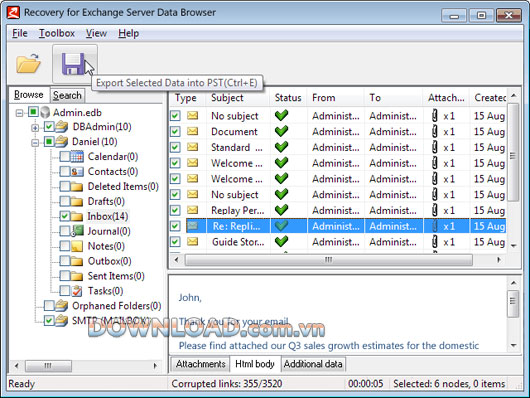
Task: Click the Sent Items folder icon
Action: (x=77, y=276)
